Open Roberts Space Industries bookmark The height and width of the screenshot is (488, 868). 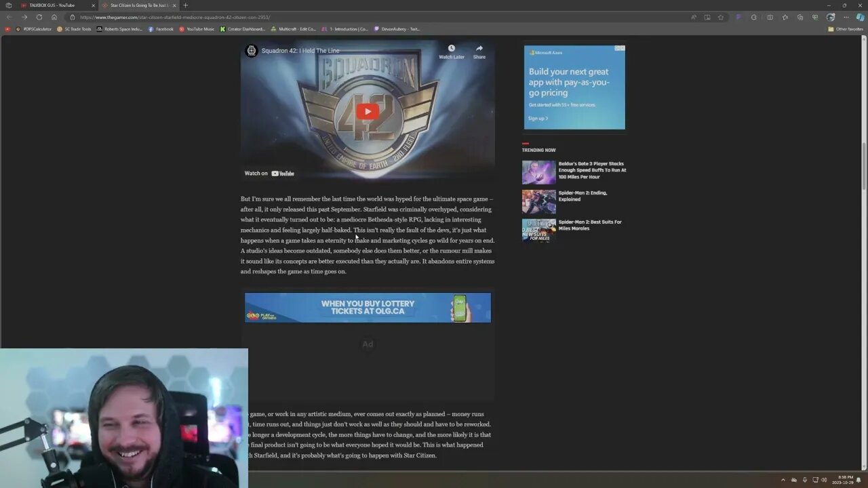[120, 29]
